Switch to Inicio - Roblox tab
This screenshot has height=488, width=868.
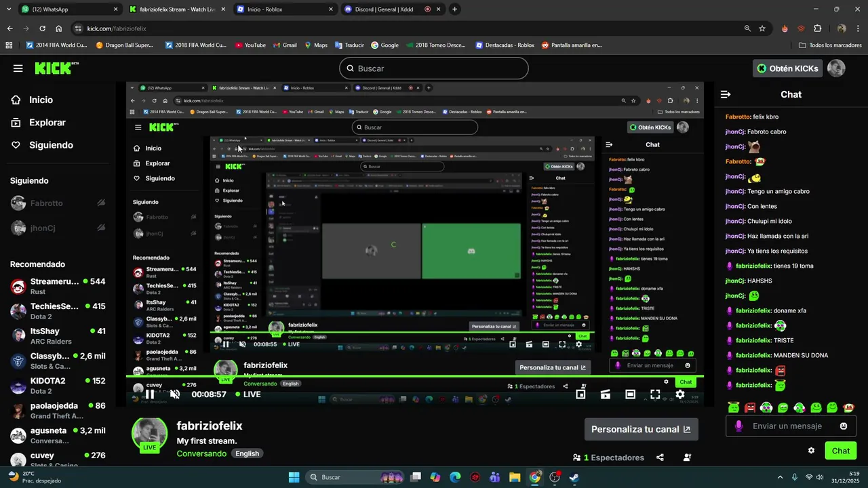[284, 9]
